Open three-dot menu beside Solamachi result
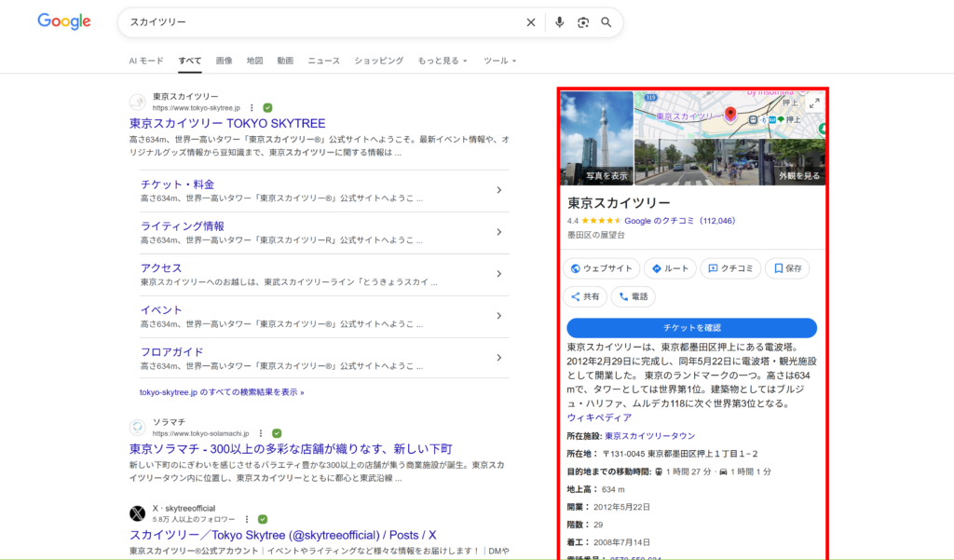The width and height of the screenshot is (954, 560). (260, 434)
